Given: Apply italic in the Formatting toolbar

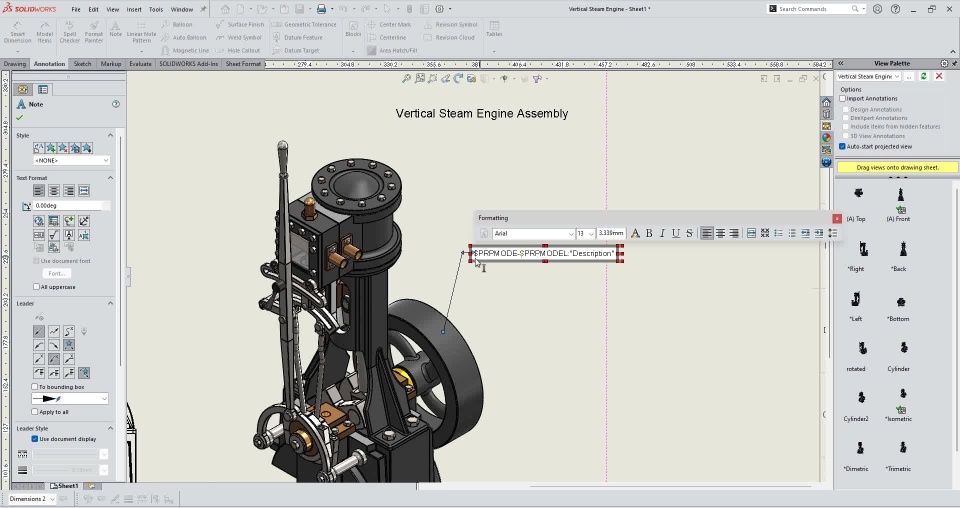Looking at the screenshot, I should [661, 233].
